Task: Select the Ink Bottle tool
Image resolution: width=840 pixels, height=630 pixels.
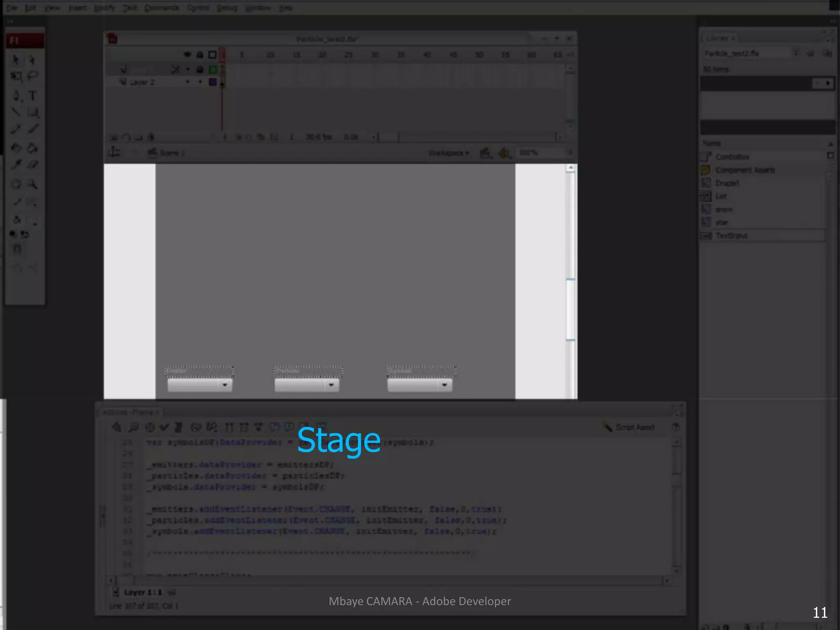Action: click(16, 148)
